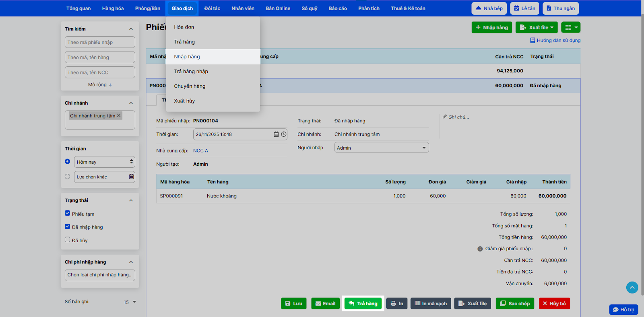Click the In mã vạch button
This screenshot has height=317, width=644.
coord(431,303)
